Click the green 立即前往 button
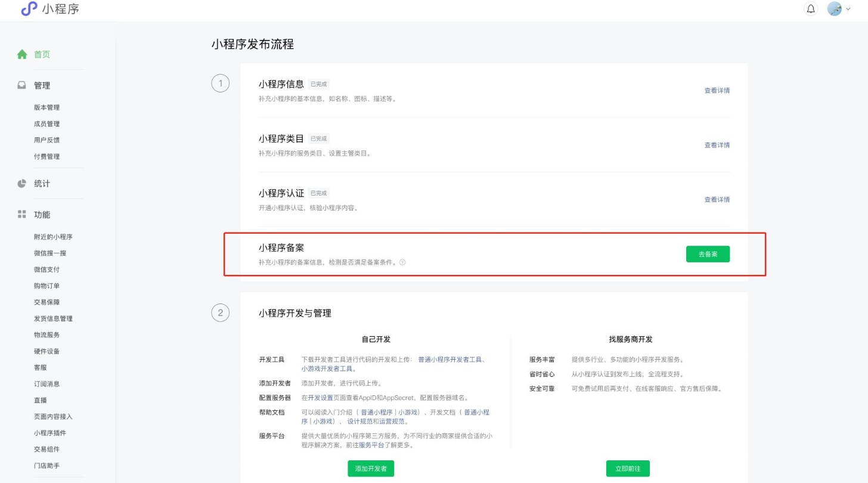 628,469
